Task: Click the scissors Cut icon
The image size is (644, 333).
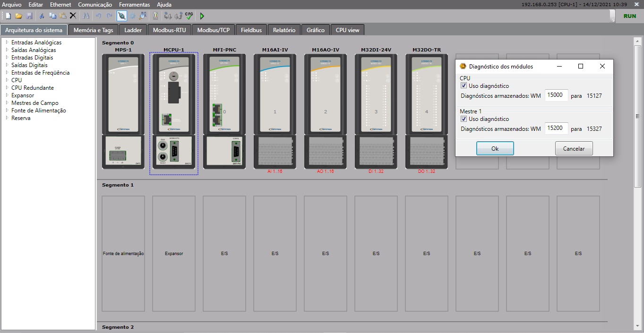Action: [42, 16]
